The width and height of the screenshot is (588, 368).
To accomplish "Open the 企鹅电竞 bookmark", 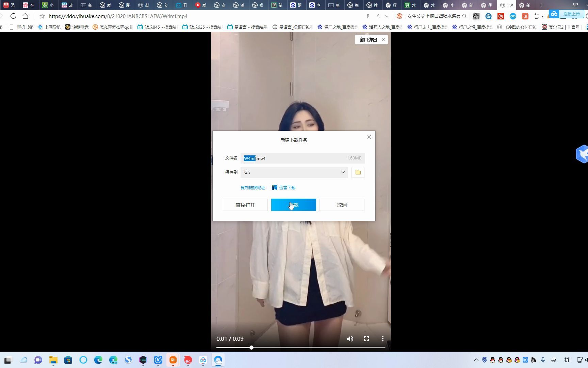I will 77,27.
